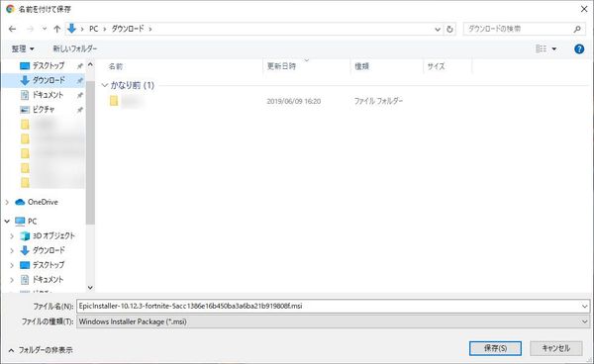Select 3D オブジェクト under PC

click(53, 235)
